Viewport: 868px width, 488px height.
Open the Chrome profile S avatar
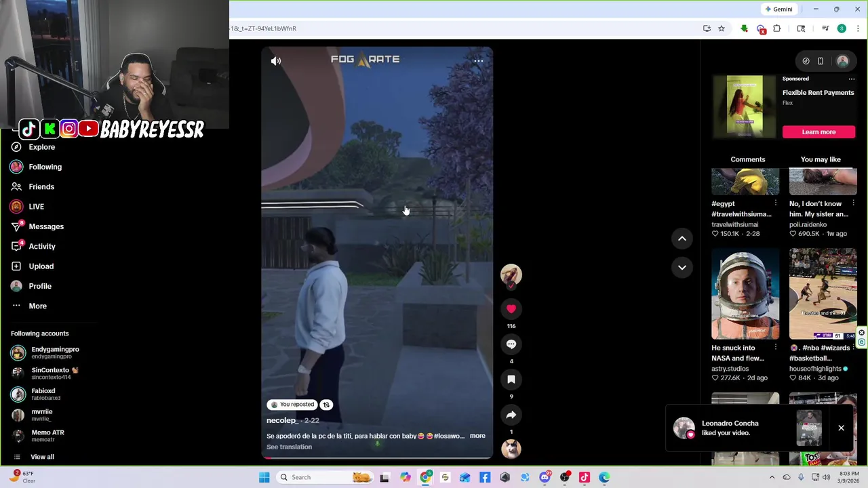(842, 28)
